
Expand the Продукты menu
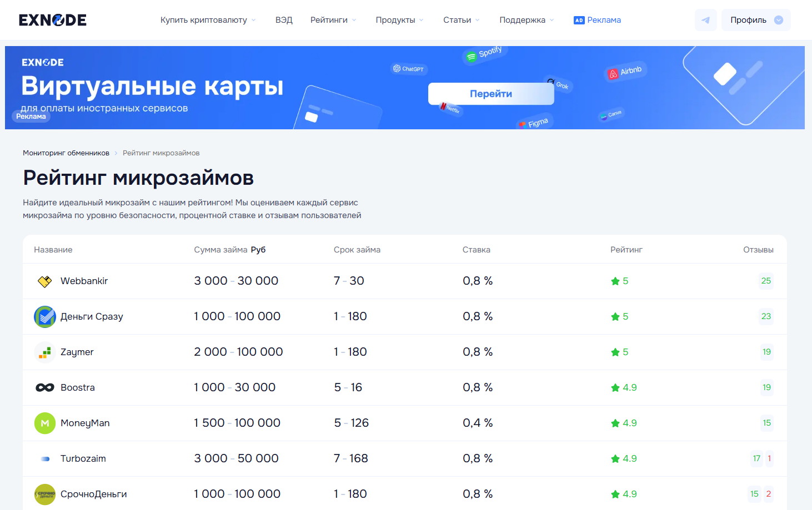point(399,20)
